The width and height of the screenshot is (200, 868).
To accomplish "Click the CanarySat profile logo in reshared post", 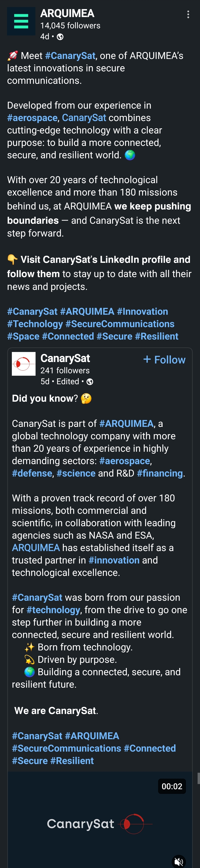I will click(24, 364).
